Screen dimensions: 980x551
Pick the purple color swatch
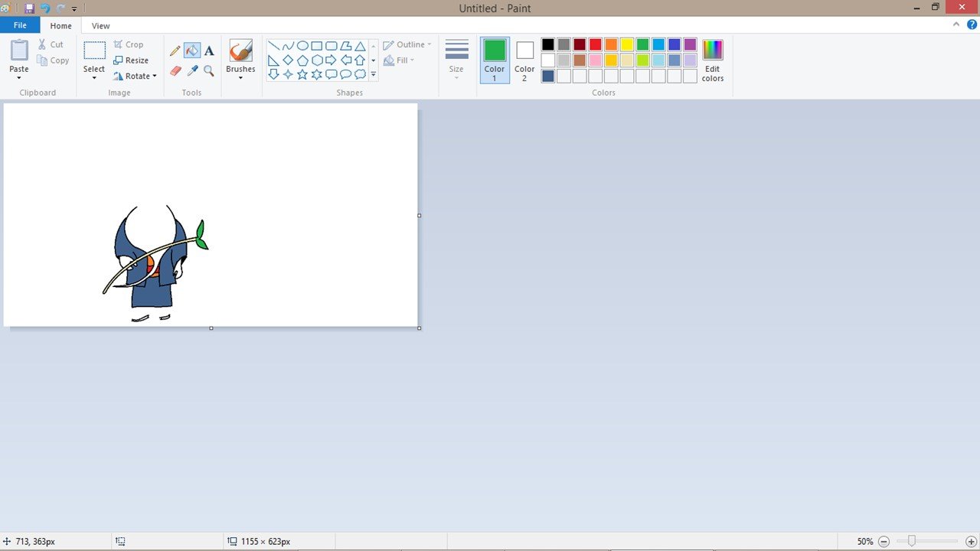coord(690,44)
